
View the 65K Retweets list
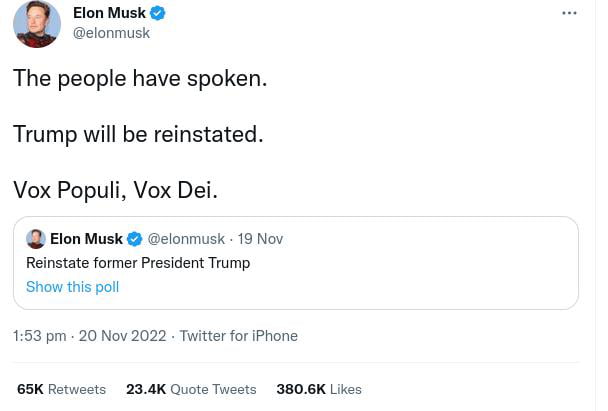point(61,389)
